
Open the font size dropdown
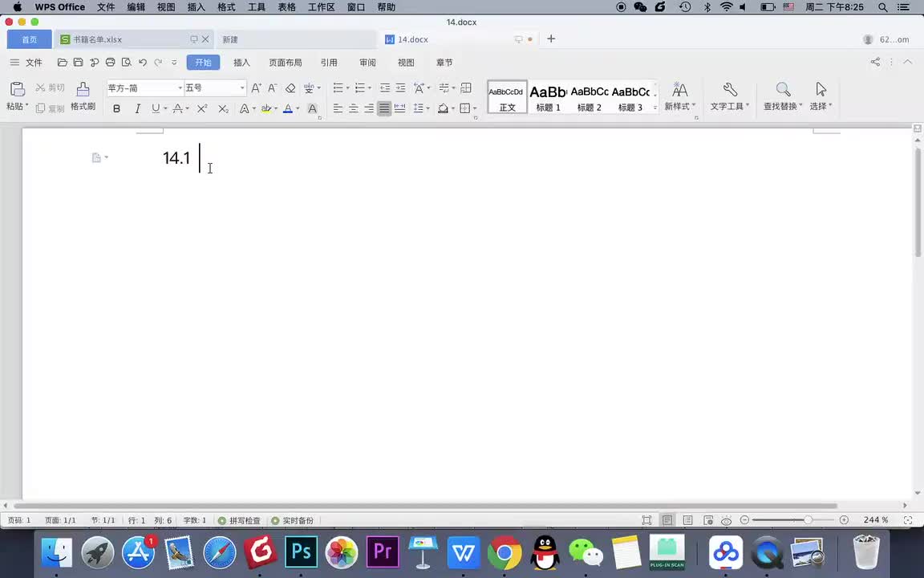(x=241, y=88)
